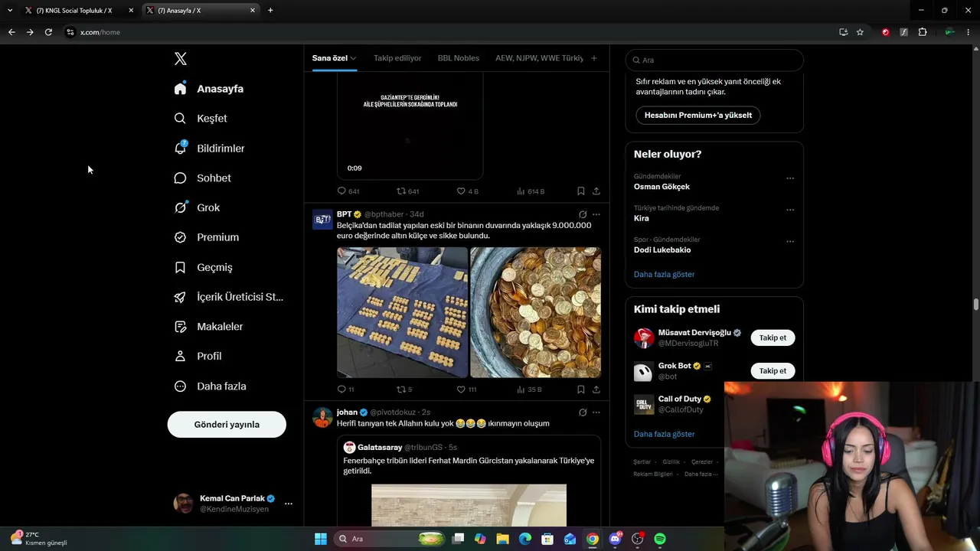This screenshot has height=551, width=980.
Task: Open replies on the BPT post
Action: click(345, 390)
